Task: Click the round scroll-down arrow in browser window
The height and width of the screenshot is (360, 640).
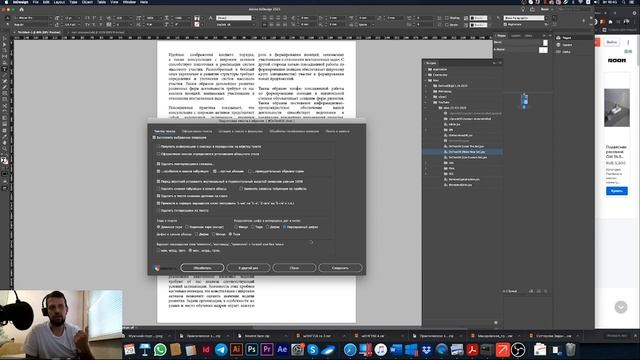Action: point(621,307)
